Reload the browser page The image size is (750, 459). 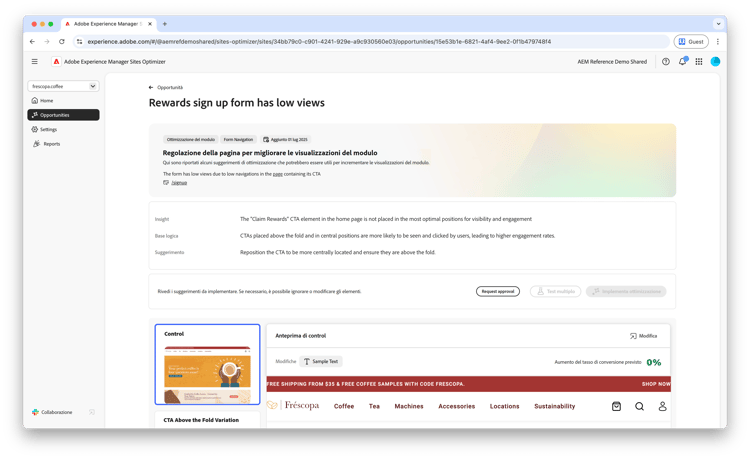[62, 42]
